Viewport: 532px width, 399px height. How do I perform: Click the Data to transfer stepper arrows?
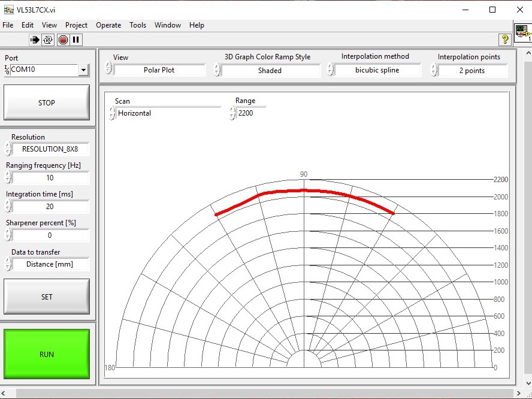click(8, 264)
